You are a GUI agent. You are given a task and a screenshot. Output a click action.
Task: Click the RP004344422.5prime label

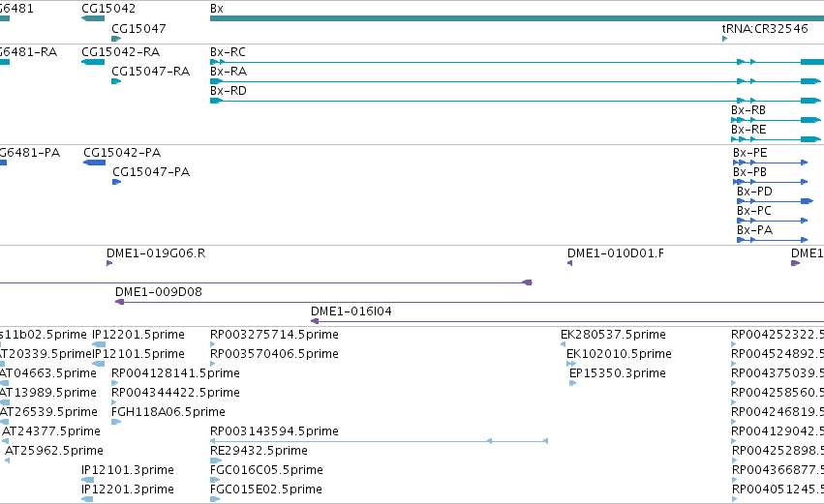click(x=175, y=393)
